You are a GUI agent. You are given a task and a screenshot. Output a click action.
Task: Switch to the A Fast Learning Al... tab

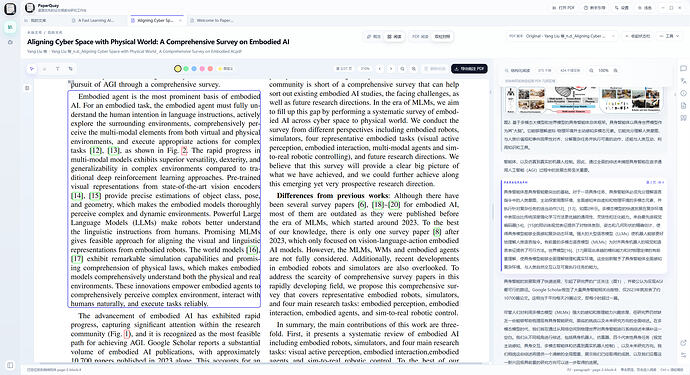click(x=93, y=20)
